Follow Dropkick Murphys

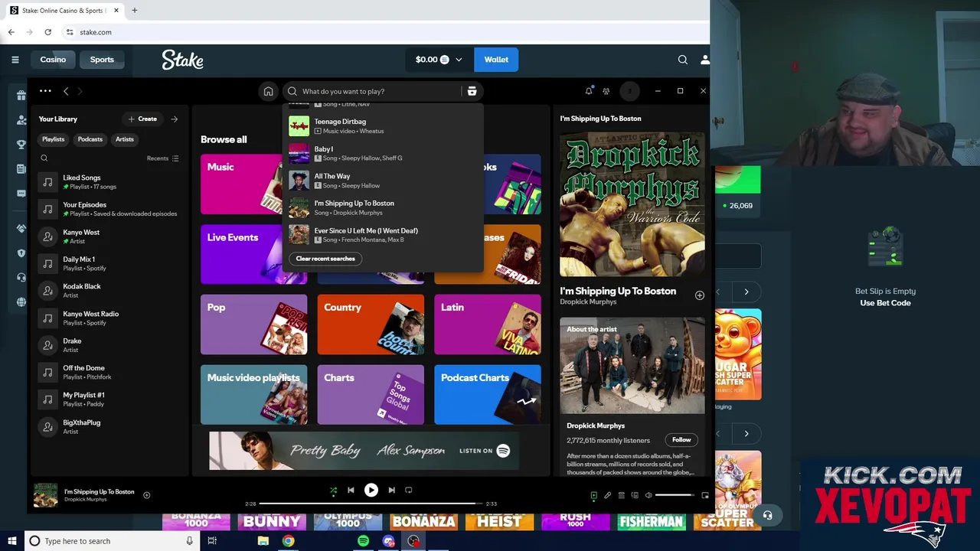pos(681,440)
